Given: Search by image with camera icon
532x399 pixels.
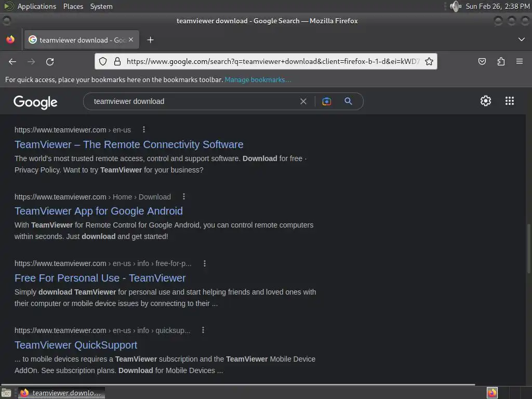Looking at the screenshot, I should [x=327, y=101].
